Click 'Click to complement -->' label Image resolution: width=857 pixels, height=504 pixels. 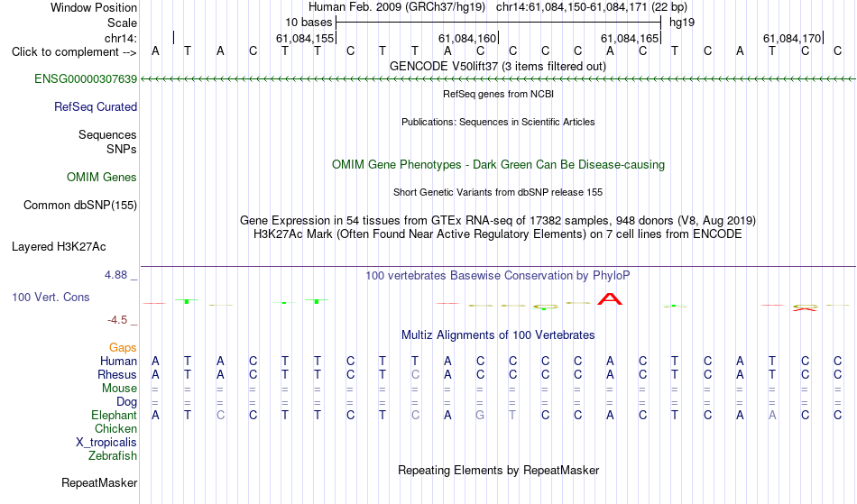click(74, 52)
